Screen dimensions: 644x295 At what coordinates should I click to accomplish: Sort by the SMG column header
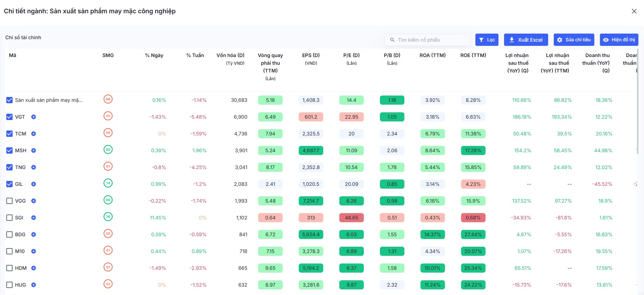(x=108, y=55)
